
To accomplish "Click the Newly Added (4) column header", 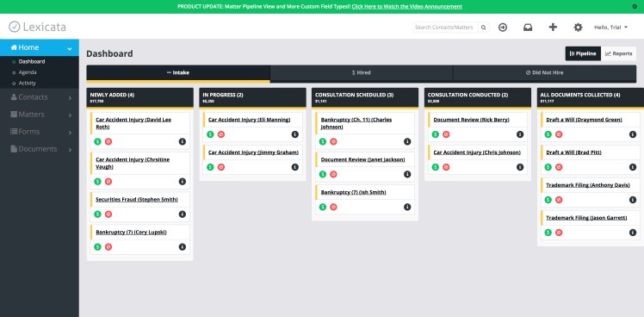I will 139,97.
